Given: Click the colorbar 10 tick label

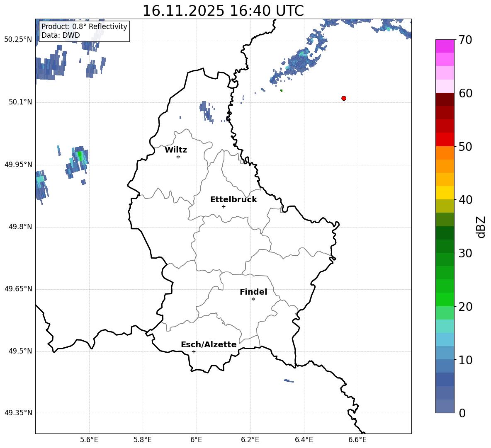Looking at the screenshot, I should [x=465, y=360].
